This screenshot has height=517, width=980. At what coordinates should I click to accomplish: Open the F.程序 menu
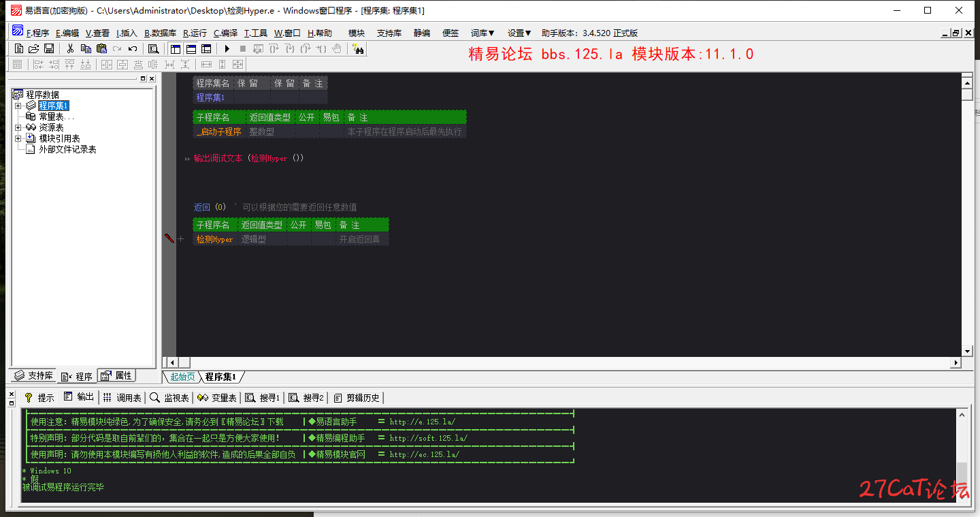pyautogui.click(x=37, y=33)
